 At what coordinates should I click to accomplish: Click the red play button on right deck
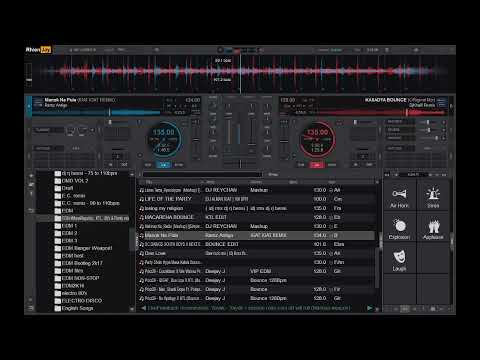point(317,165)
